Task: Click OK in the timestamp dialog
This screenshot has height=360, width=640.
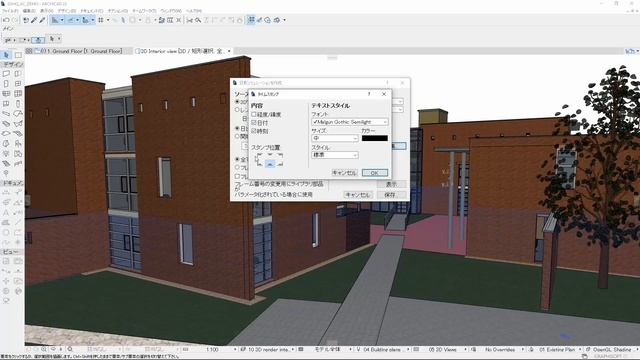Action: [375, 173]
